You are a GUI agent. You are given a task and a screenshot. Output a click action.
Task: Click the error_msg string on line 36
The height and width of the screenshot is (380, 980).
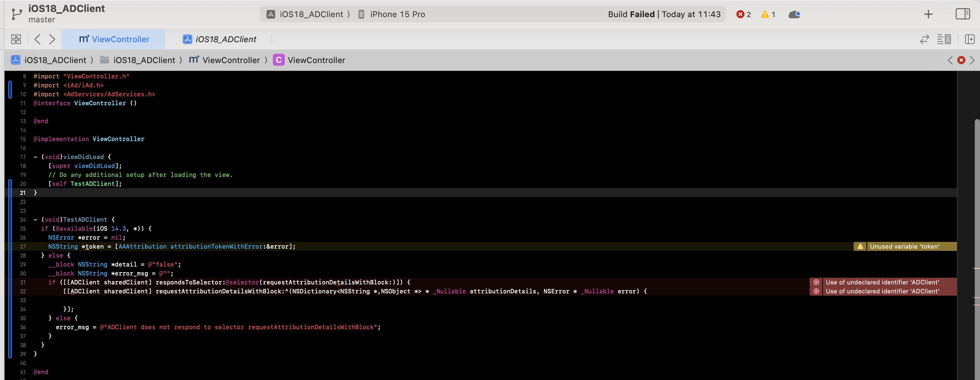click(239, 327)
